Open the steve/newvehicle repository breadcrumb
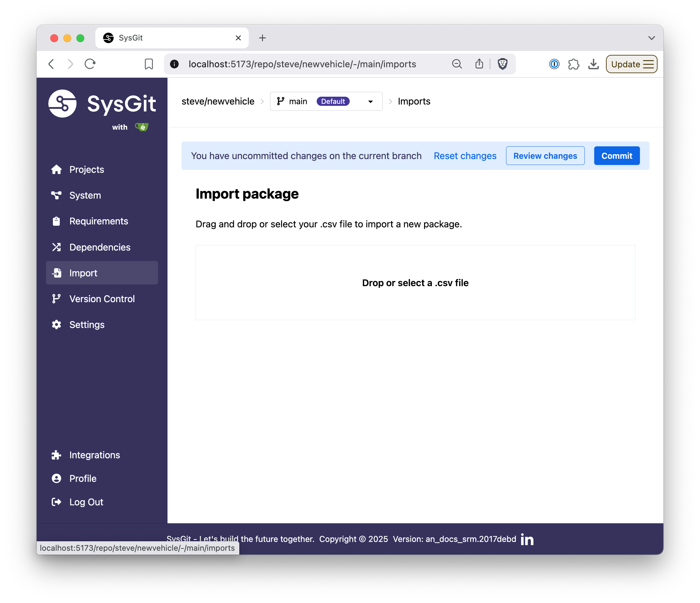Screen dimensions: 700x603 (218, 101)
